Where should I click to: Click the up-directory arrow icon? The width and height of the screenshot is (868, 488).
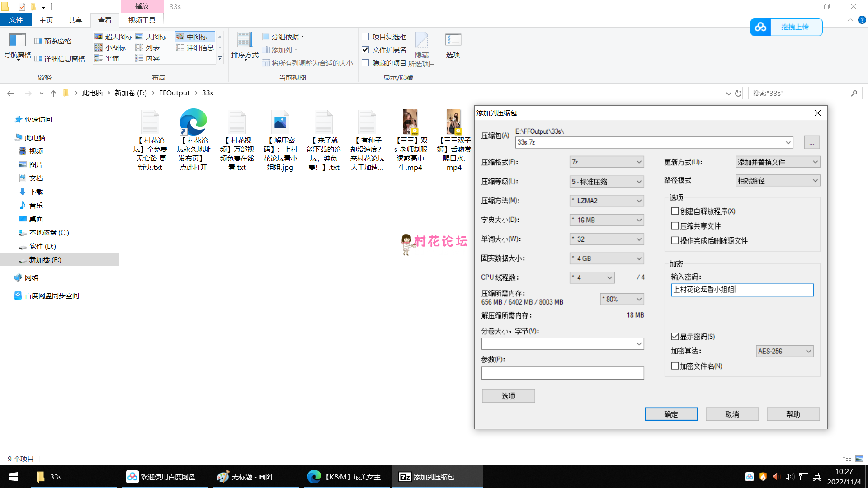[x=53, y=94]
